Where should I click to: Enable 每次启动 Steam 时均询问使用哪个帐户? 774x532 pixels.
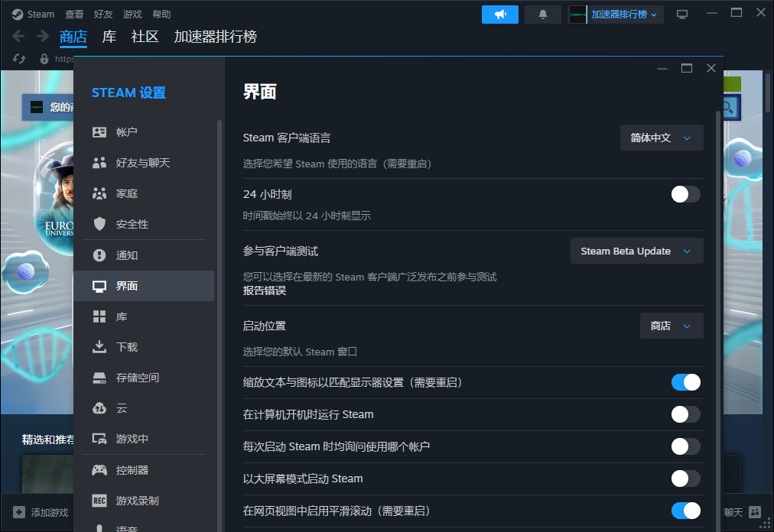(685, 446)
